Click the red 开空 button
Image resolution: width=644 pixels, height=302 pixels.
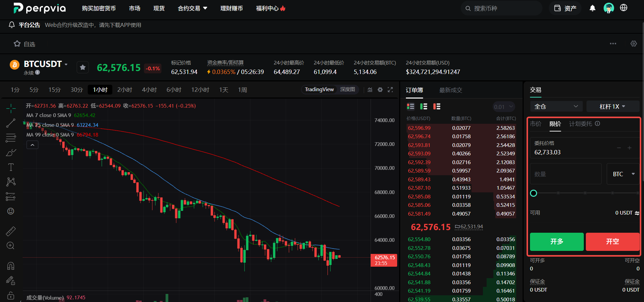click(612, 241)
